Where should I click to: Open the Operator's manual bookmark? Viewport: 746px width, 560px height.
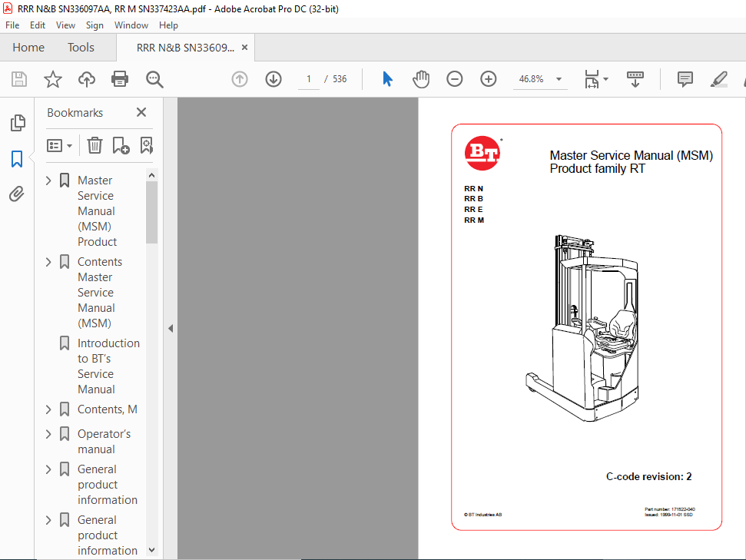tap(104, 442)
